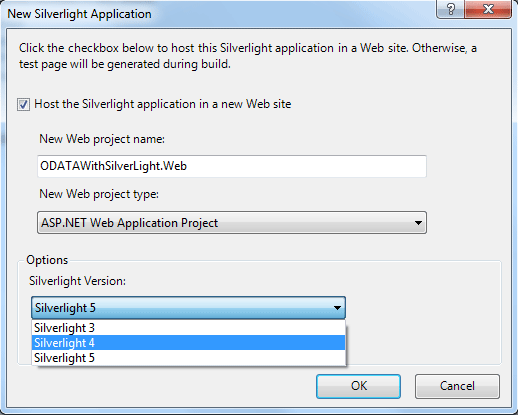The width and height of the screenshot is (518, 415).
Task: Select Silverlight 3 from the list
Action: (x=188, y=328)
